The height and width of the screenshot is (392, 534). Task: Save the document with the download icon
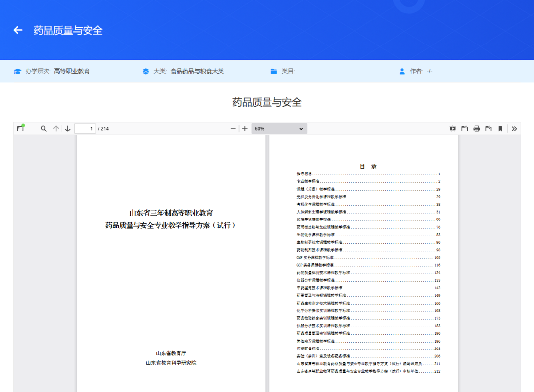489,128
